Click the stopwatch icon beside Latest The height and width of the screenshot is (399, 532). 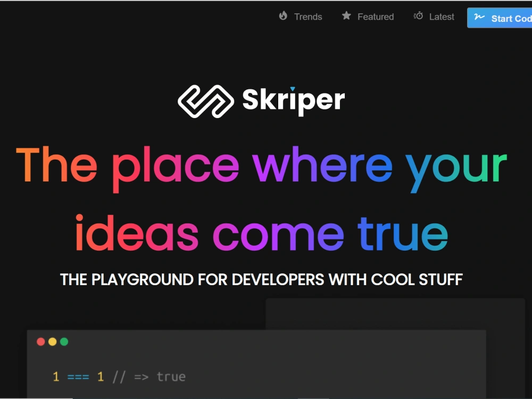pyautogui.click(x=418, y=15)
